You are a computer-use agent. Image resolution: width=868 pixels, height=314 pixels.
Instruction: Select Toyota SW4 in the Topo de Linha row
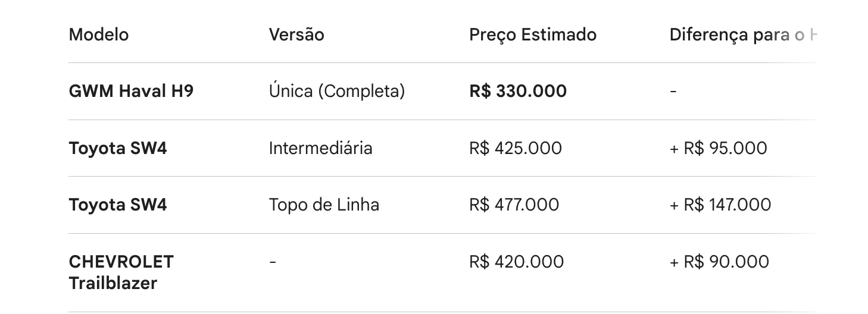pyautogui.click(x=118, y=205)
